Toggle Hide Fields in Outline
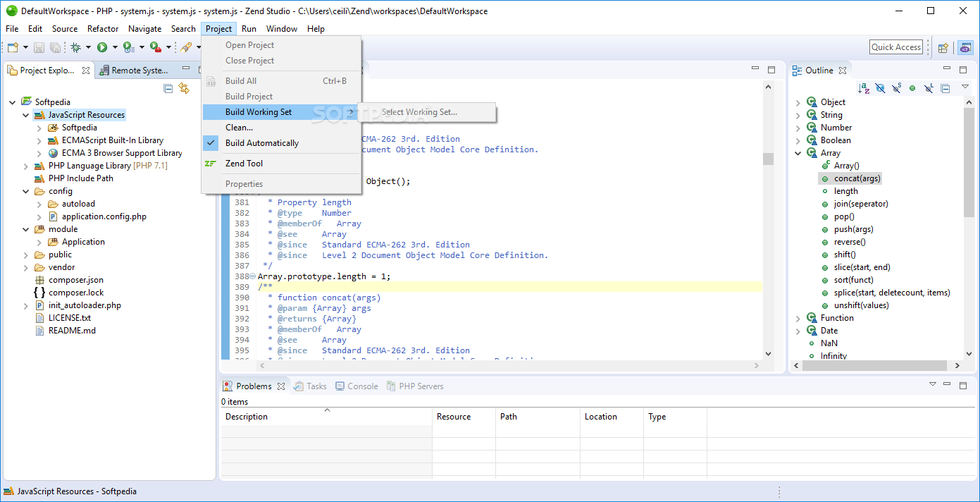The height and width of the screenshot is (502, 980). [x=880, y=88]
